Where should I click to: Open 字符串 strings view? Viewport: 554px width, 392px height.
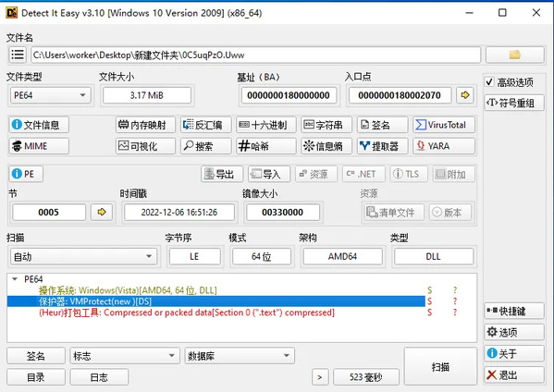326,125
